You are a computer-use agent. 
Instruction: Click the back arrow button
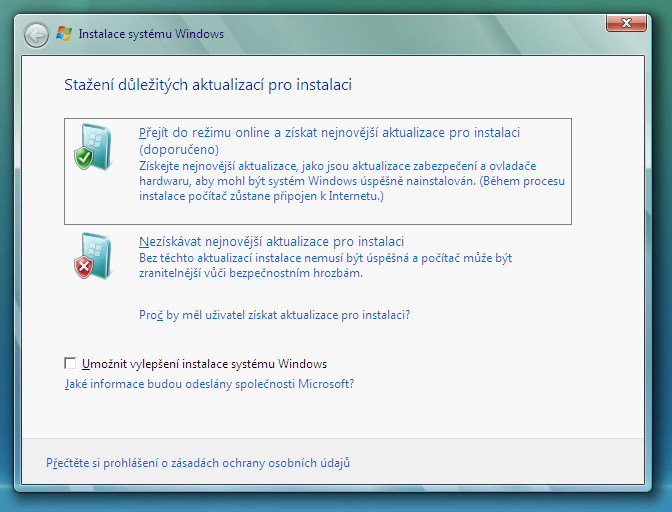(36, 35)
